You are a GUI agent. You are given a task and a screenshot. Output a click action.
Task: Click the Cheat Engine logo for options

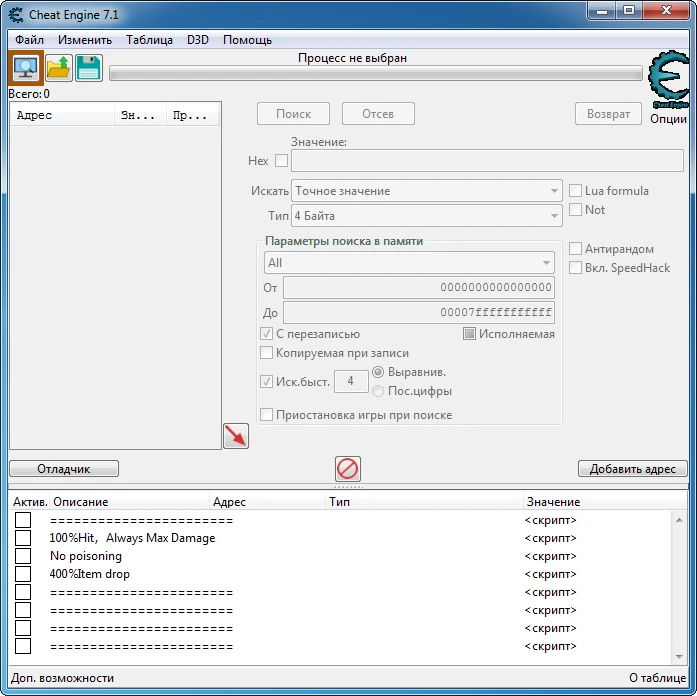(x=669, y=79)
